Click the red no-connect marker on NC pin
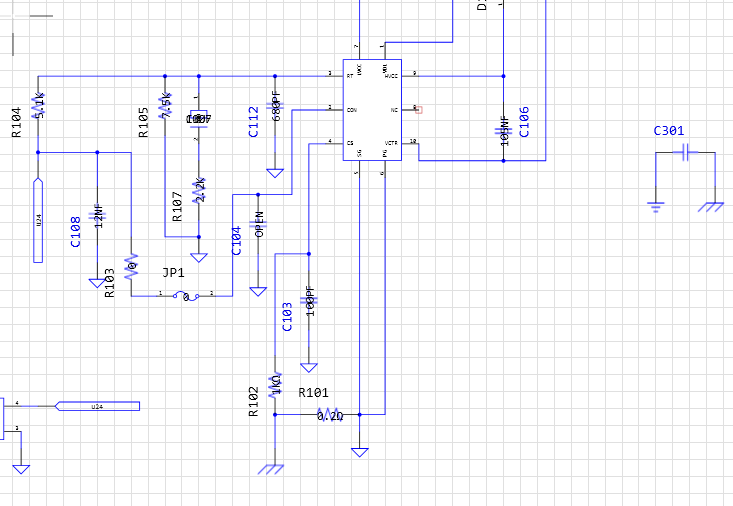The height and width of the screenshot is (506, 733). (419, 110)
